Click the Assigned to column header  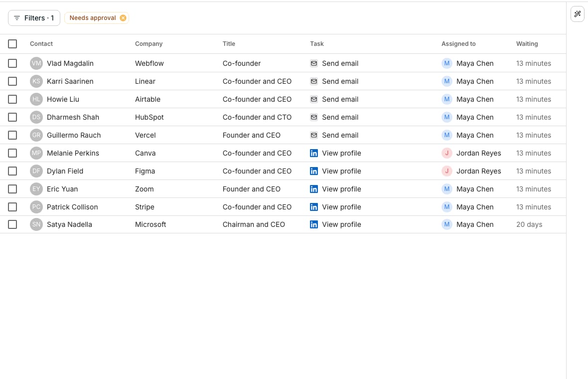458,44
